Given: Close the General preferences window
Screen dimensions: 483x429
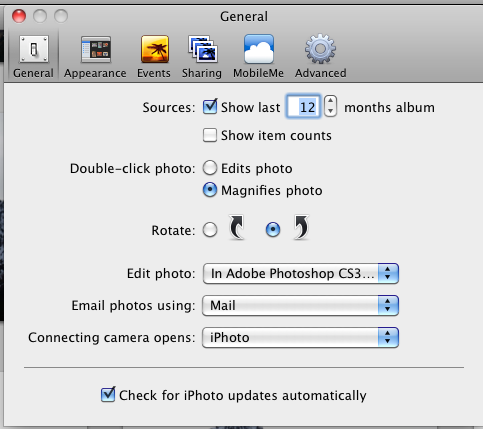Looking at the screenshot, I should pos(19,16).
